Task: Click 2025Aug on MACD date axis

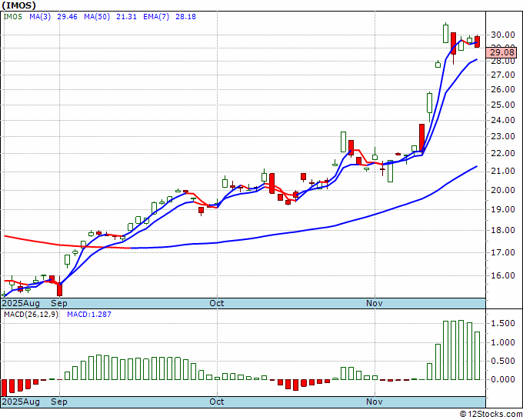Action: click(21, 402)
